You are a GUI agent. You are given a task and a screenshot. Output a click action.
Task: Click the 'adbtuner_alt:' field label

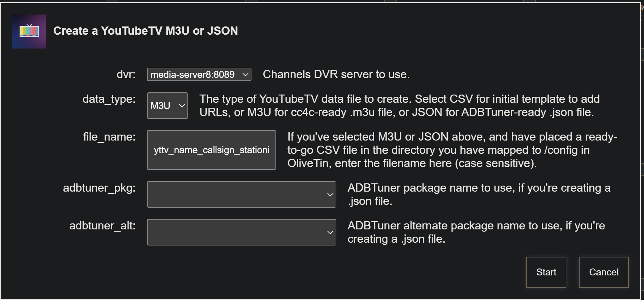pyautogui.click(x=102, y=226)
